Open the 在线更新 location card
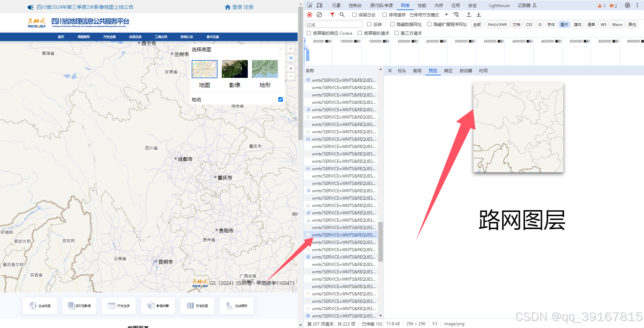This screenshot has width=644, height=328. (x=237, y=306)
